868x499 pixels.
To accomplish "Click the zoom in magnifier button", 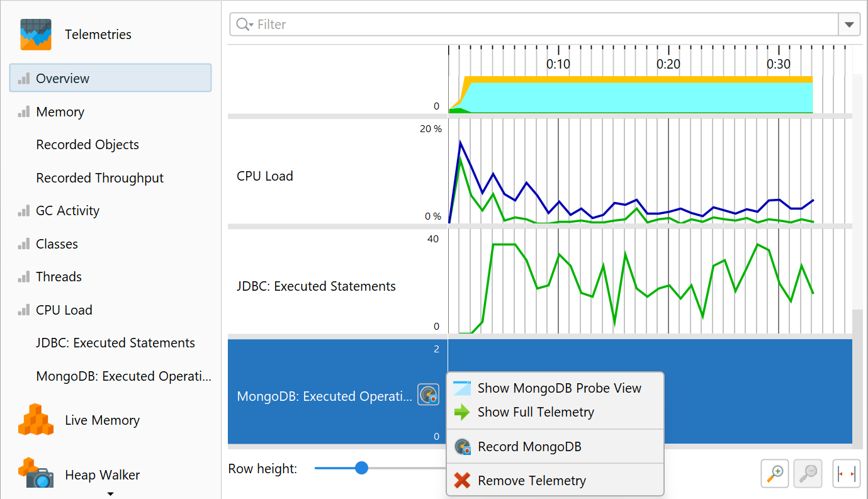I will click(x=775, y=473).
